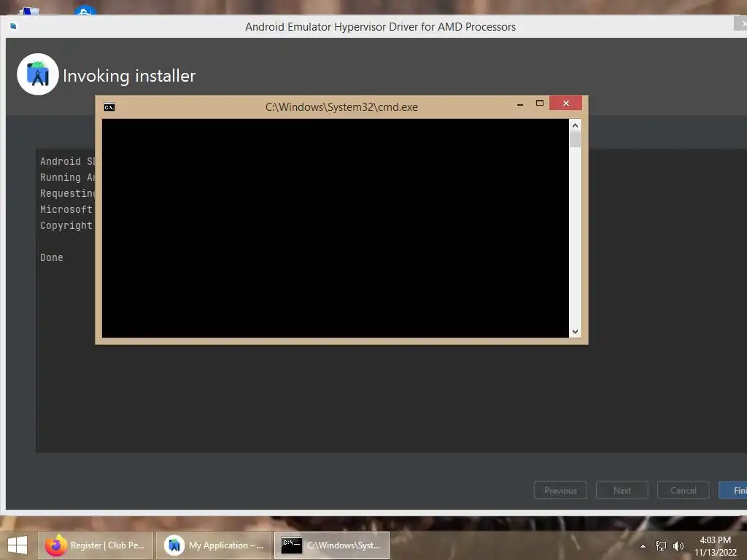747x560 pixels.
Task: Select the C:\Windows\Syst... cmd taskbar item
Action: click(x=332, y=545)
